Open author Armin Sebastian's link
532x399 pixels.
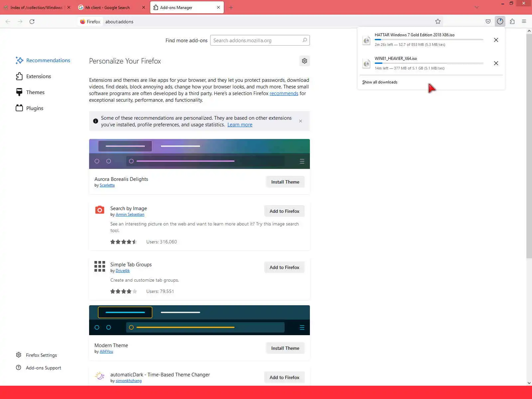click(x=130, y=214)
